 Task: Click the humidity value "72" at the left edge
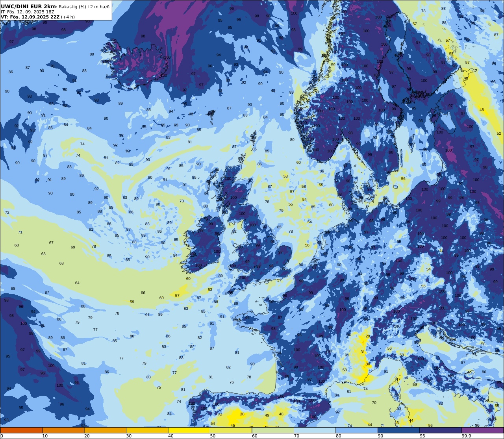coord(7,213)
